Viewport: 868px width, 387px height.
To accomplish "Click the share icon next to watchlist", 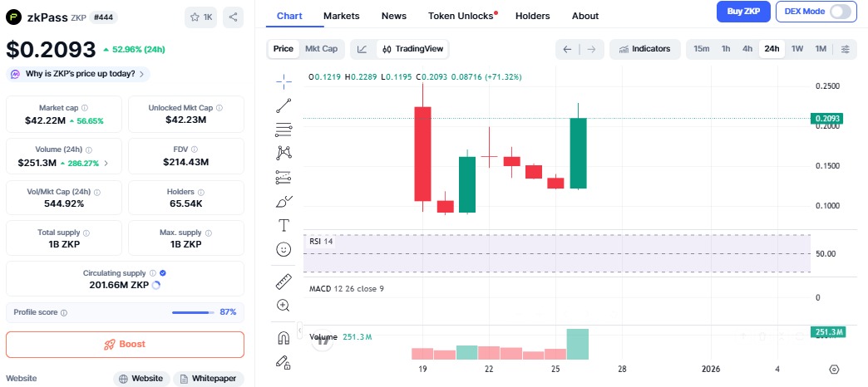I will pos(234,17).
